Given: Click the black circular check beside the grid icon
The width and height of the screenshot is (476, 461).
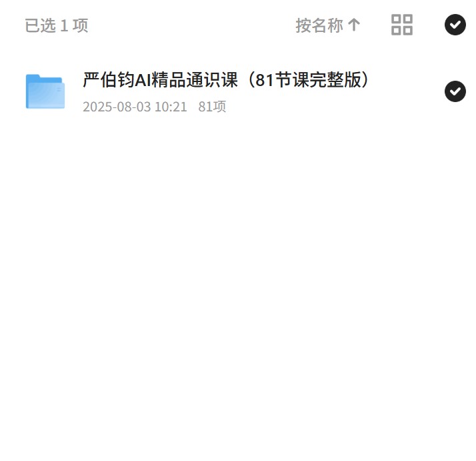Looking at the screenshot, I should [455, 25].
